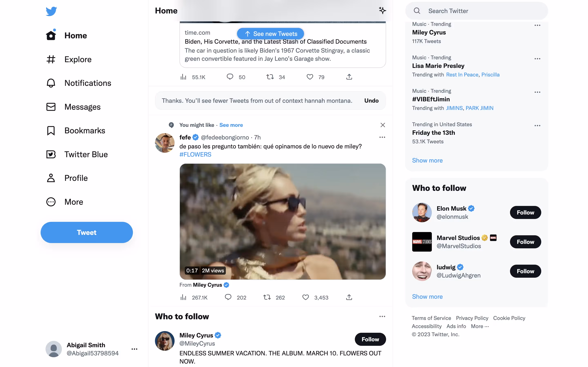Click the Twitter bird logo
Viewport: 588px width, 367px height.
pyautogui.click(x=51, y=11)
